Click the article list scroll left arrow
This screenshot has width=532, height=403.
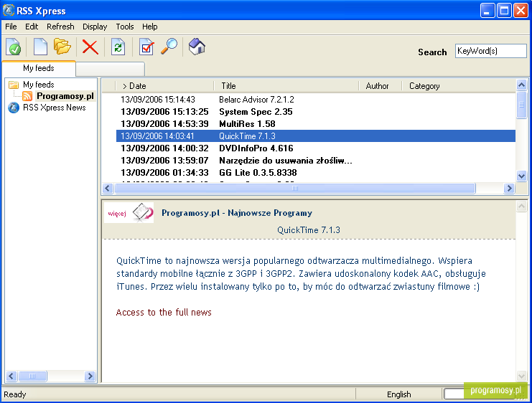[108, 188]
